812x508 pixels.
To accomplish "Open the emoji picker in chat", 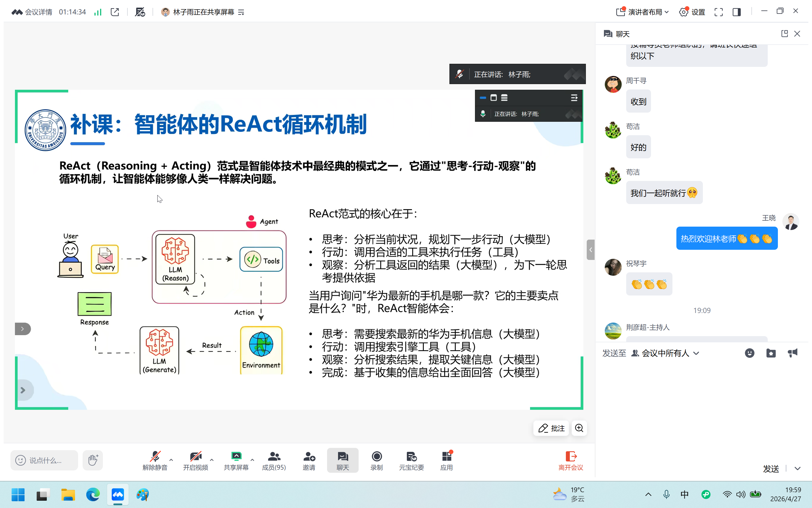I will pos(750,353).
